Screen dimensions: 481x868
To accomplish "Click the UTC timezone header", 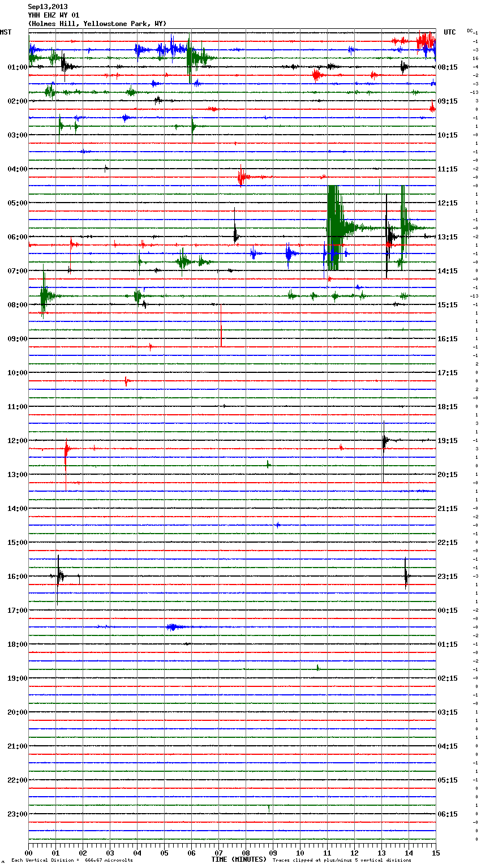I will tap(450, 32).
